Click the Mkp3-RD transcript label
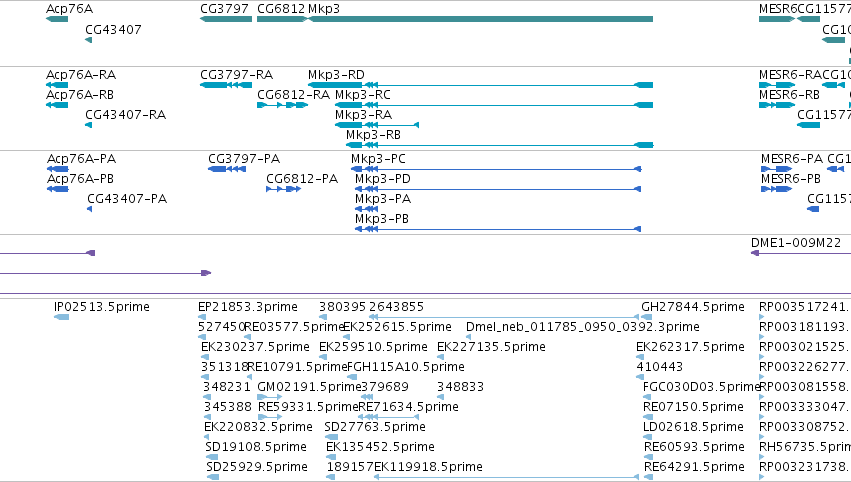Screen dimensions: 851x482 point(336,75)
